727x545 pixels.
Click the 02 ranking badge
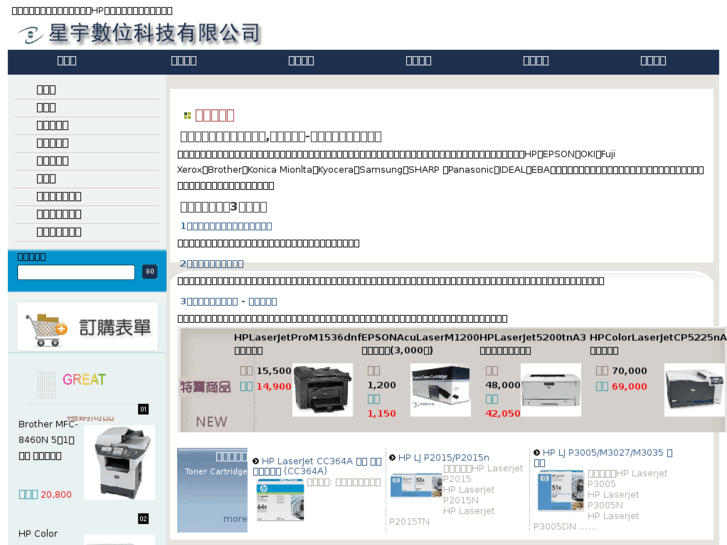[143, 519]
